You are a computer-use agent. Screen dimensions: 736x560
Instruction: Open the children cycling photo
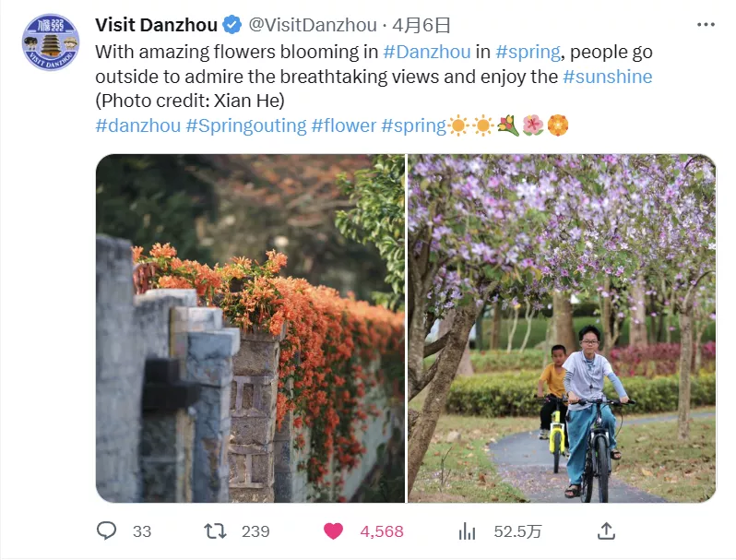click(562, 328)
